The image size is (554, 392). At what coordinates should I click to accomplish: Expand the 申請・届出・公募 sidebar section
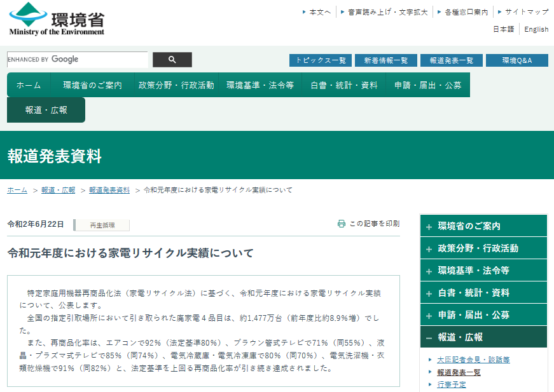(x=483, y=315)
